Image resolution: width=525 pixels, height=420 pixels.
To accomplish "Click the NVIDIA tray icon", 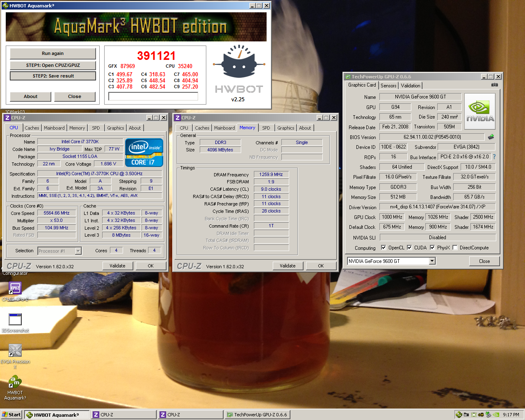I will 495,415.
